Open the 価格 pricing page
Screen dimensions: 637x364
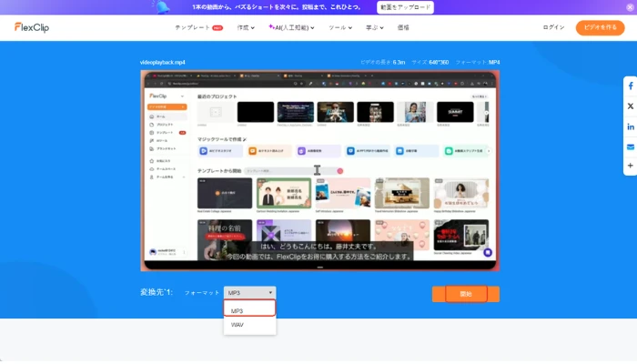(403, 27)
